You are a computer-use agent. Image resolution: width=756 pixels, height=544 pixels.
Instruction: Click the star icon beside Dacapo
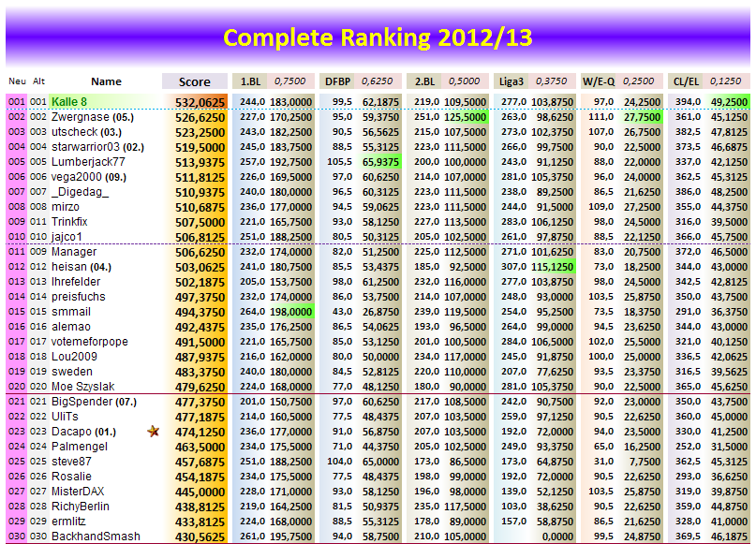(x=153, y=432)
